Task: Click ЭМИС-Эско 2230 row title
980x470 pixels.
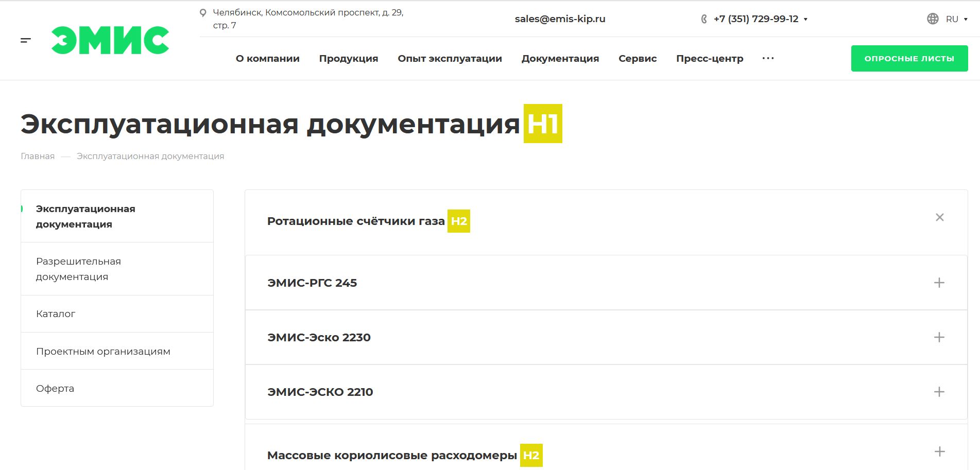Action: tap(319, 337)
